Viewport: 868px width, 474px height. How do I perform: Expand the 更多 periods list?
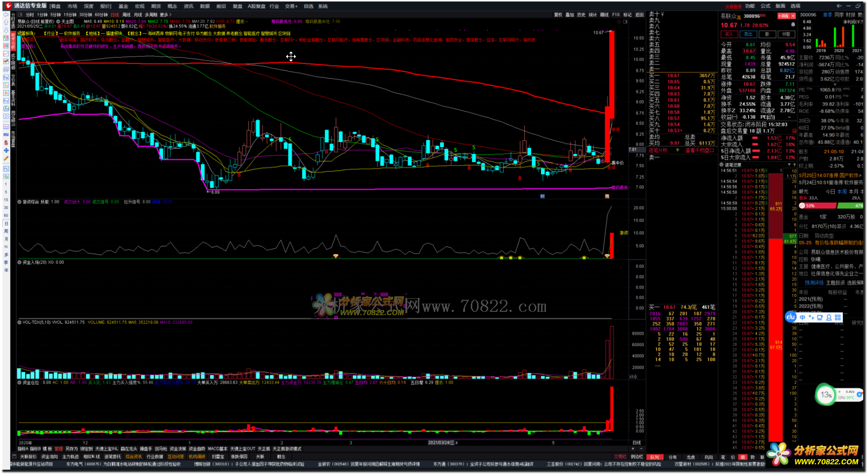click(x=166, y=15)
